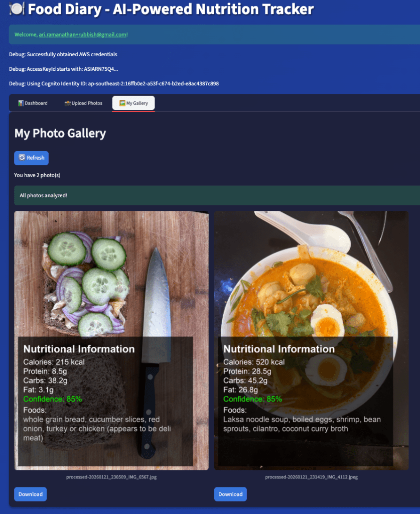Switch to the Upload Photos tab
420x514 pixels.
83,103
